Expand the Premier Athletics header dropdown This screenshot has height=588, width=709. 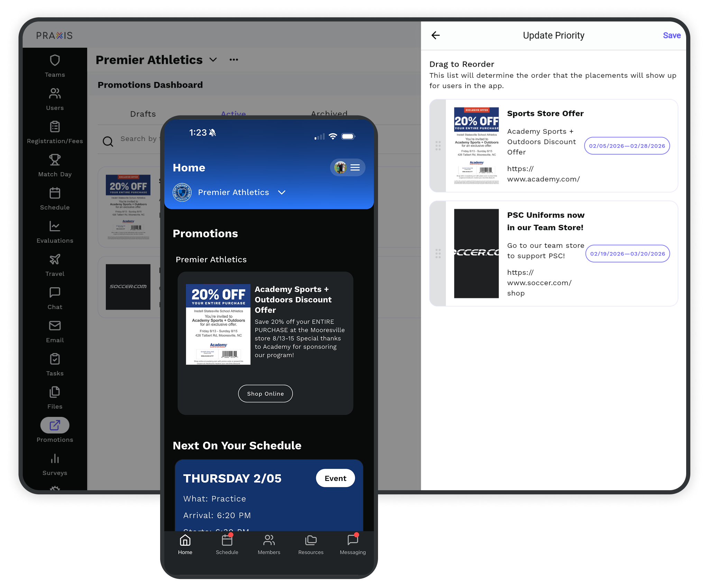coord(213,60)
